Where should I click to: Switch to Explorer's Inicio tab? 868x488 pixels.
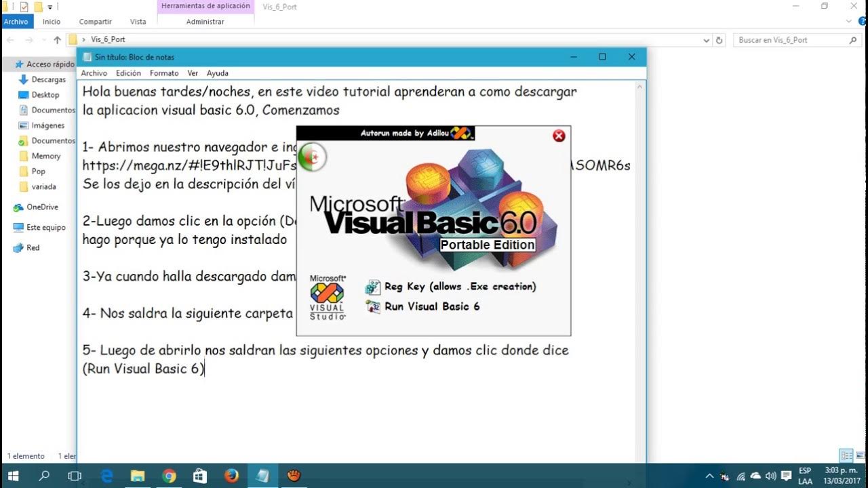(x=52, y=22)
